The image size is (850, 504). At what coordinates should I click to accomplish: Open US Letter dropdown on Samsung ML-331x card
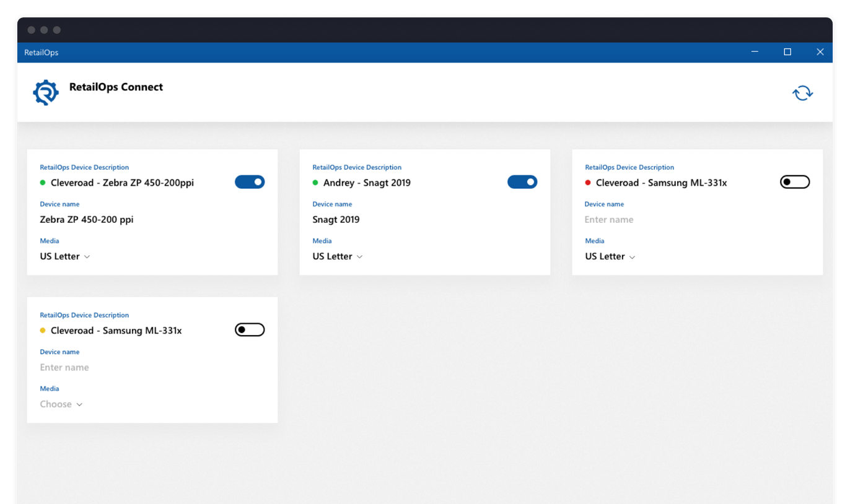click(x=610, y=256)
